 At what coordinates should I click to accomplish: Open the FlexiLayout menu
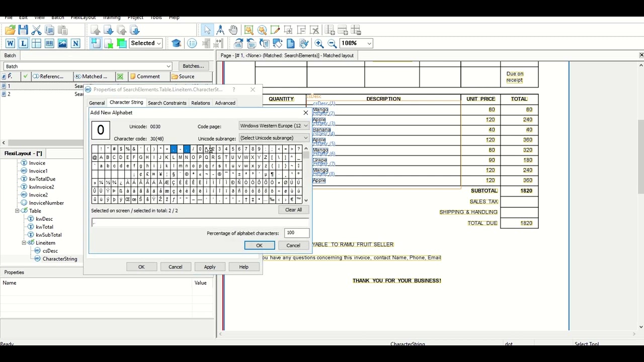tap(83, 18)
